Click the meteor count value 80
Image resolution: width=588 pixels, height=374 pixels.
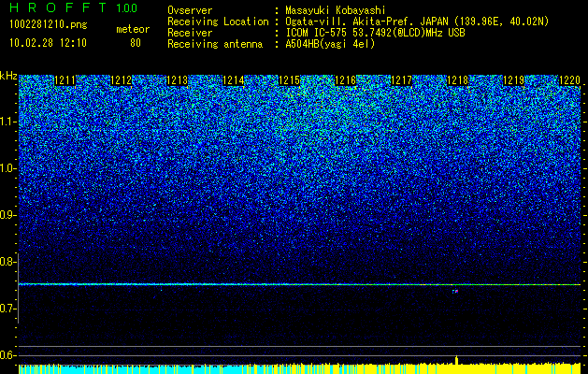pos(136,43)
